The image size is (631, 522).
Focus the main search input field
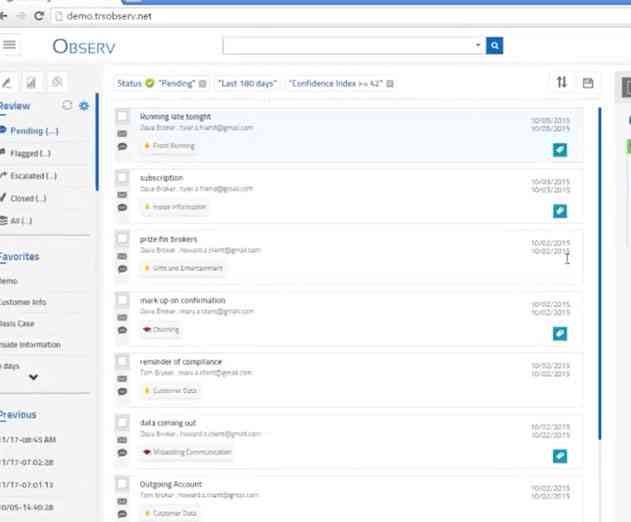click(348, 45)
